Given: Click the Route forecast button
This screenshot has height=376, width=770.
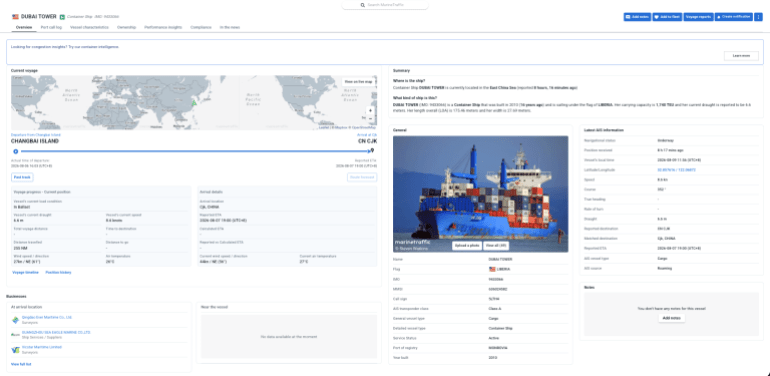Looking at the screenshot, I should [362, 177].
